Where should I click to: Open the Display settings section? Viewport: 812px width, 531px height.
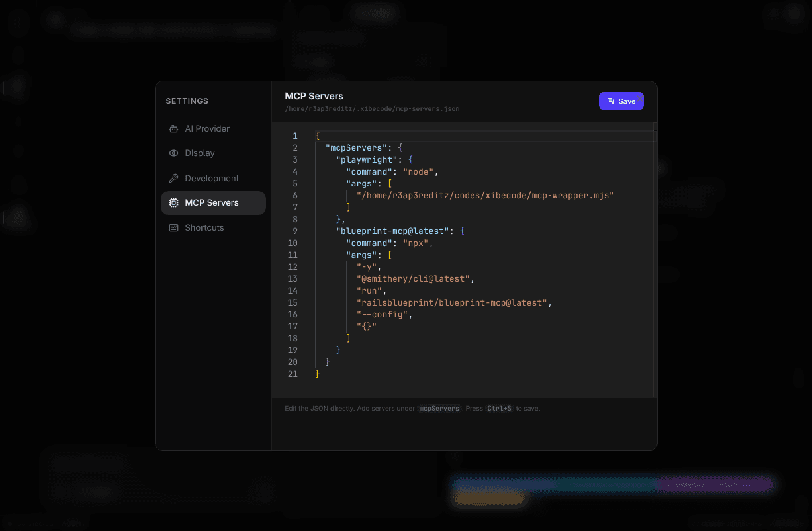201,153
